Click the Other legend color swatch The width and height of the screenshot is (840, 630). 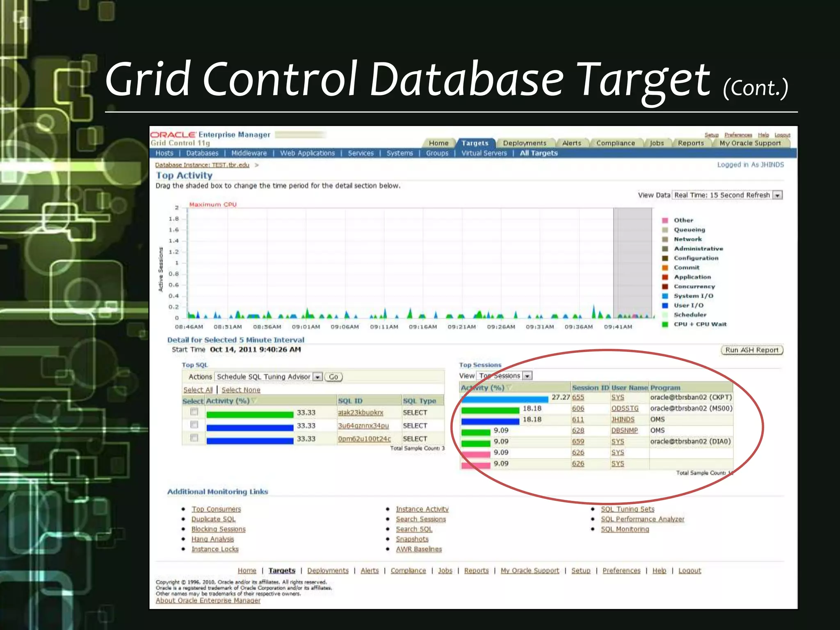coord(665,221)
